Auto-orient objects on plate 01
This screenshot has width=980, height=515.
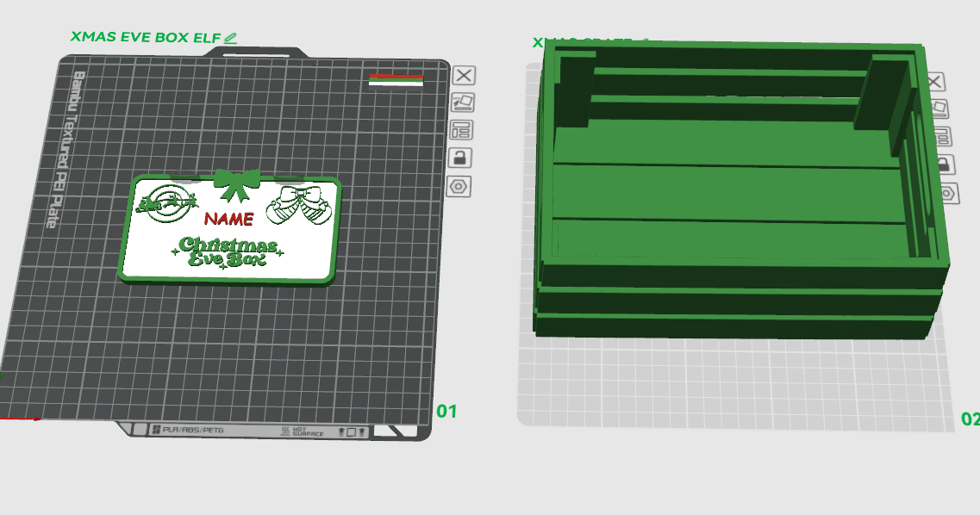coord(463,102)
